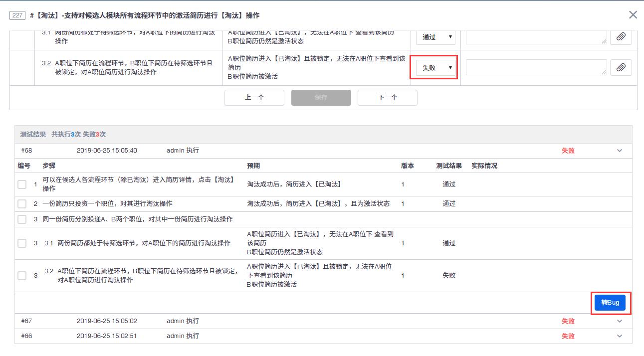Click the 保存 save button
644x356 pixels.
click(x=321, y=98)
